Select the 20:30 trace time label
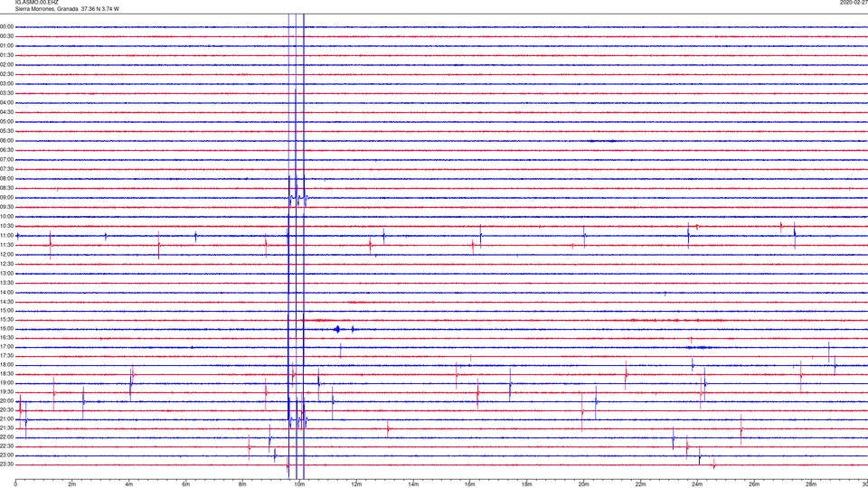 (6, 410)
